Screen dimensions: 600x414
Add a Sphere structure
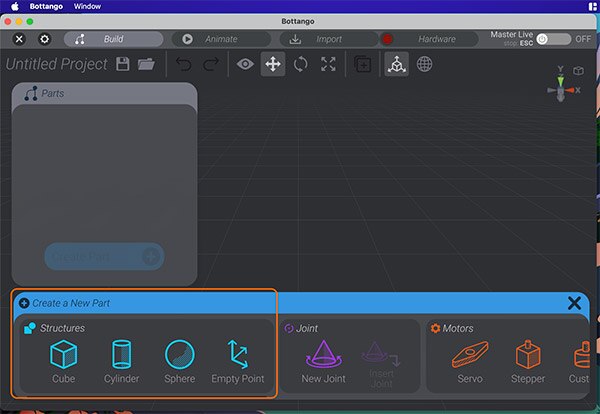(179, 358)
